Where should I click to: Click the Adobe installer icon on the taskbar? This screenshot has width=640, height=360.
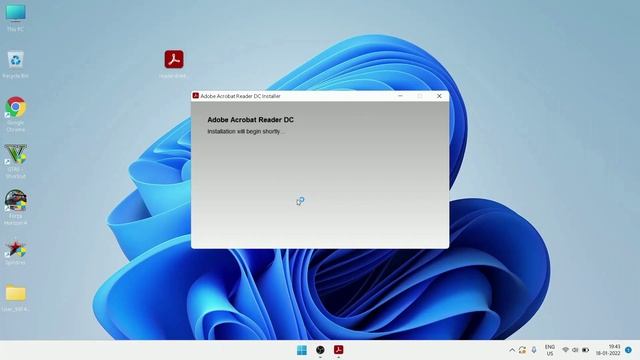coord(338,350)
